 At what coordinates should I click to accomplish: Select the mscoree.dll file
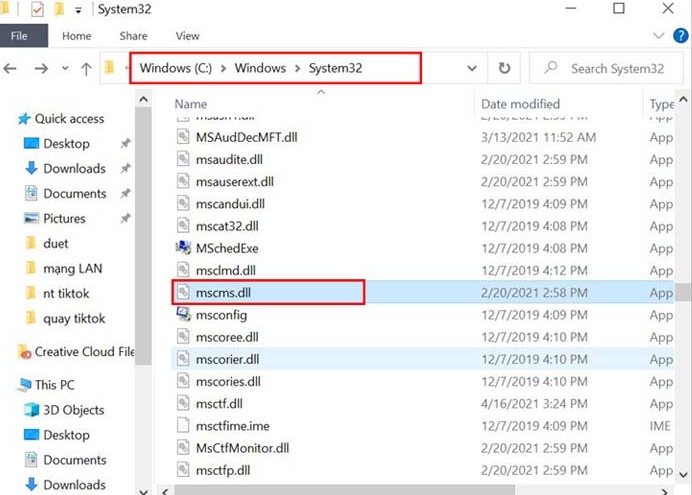(227, 338)
